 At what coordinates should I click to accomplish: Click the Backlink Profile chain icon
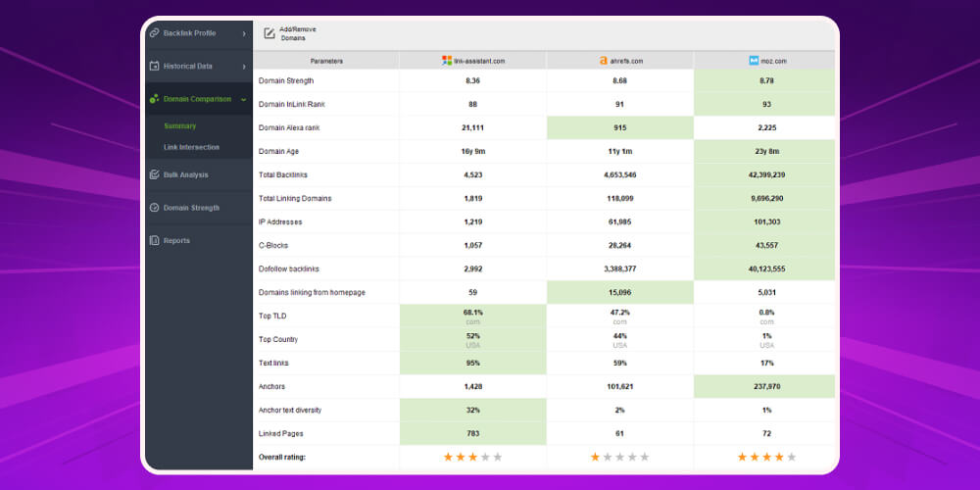155,33
